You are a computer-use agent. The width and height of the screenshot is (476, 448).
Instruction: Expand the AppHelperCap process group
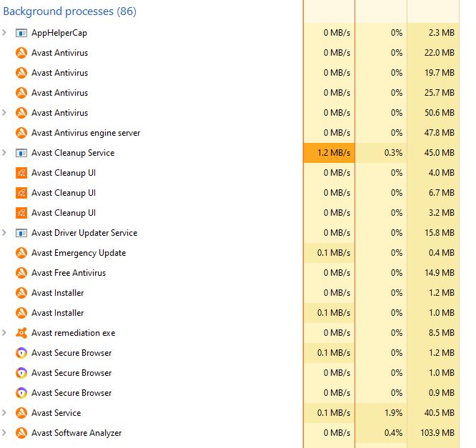coord(4,32)
